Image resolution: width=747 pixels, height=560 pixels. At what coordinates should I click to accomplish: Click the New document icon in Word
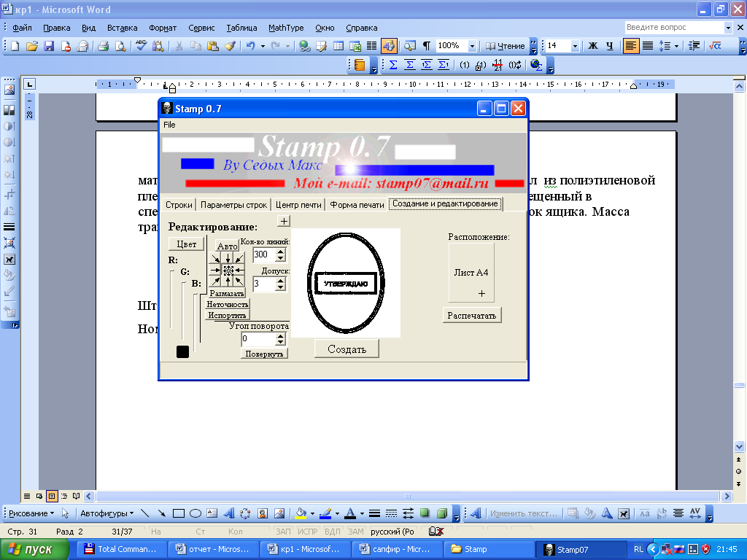point(15,46)
